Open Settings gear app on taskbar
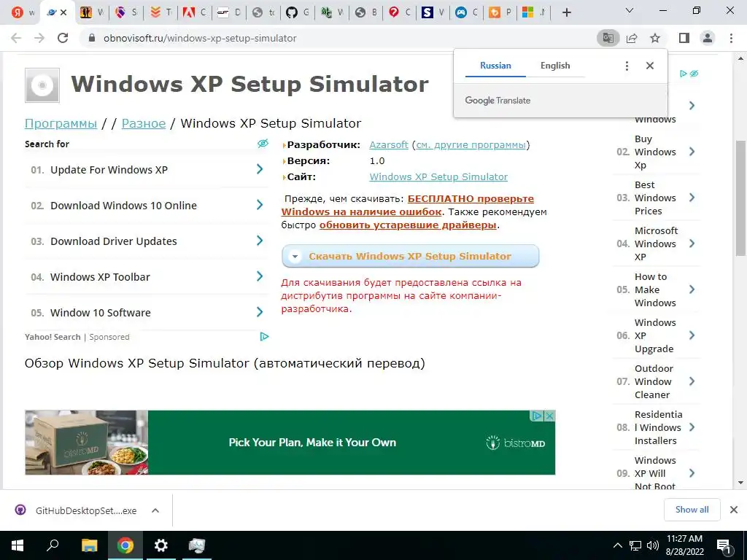The width and height of the screenshot is (747, 560). [x=161, y=545]
